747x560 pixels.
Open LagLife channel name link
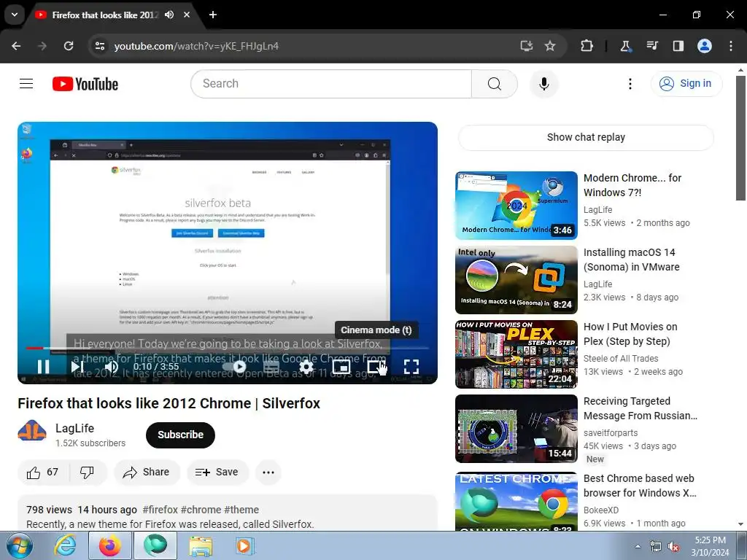75,428
